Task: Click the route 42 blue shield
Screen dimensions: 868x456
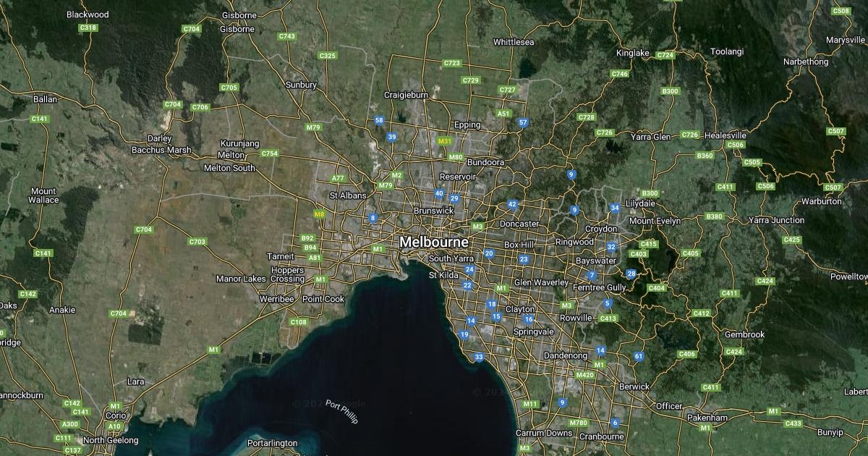Action: tap(512, 205)
